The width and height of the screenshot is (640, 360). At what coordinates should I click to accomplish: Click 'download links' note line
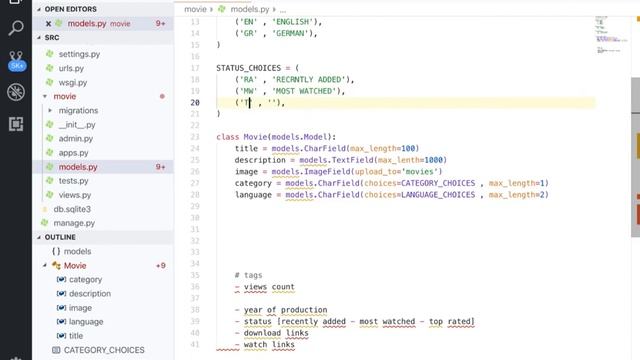[271, 333]
